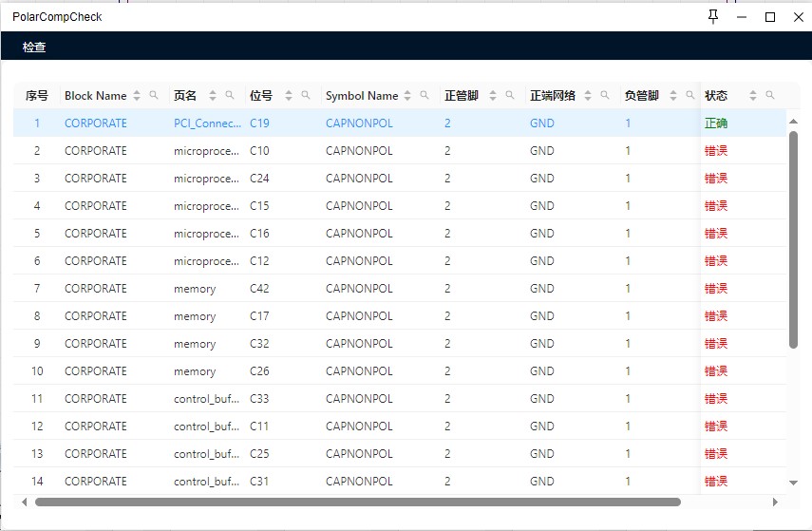Select row with 位号 C19

400,123
